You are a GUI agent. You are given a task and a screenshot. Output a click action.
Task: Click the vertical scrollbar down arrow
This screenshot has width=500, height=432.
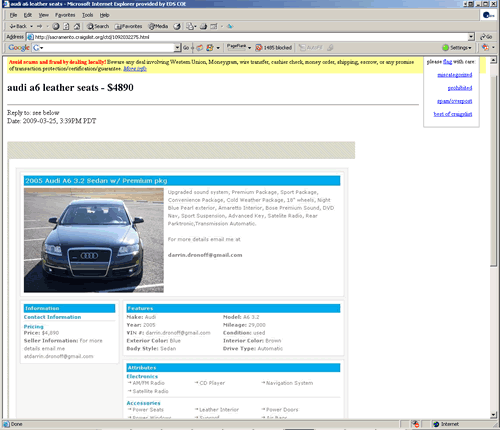point(494,415)
